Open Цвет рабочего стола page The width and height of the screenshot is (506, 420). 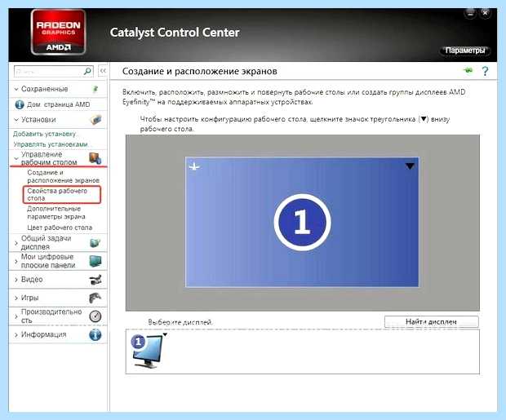click(x=60, y=228)
